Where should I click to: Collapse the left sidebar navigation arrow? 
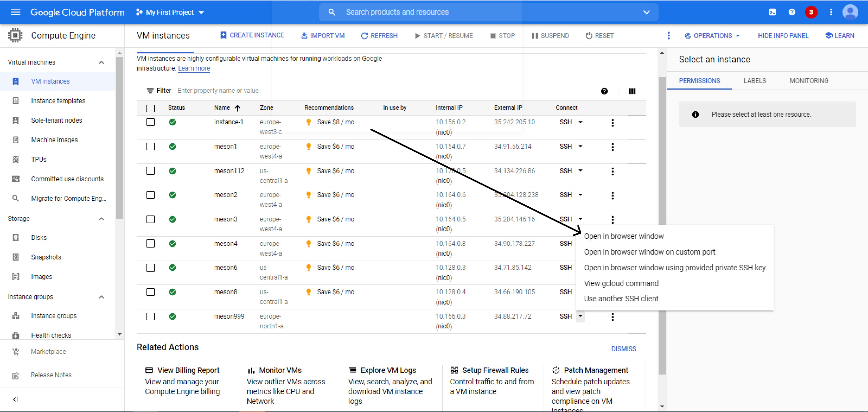15,399
